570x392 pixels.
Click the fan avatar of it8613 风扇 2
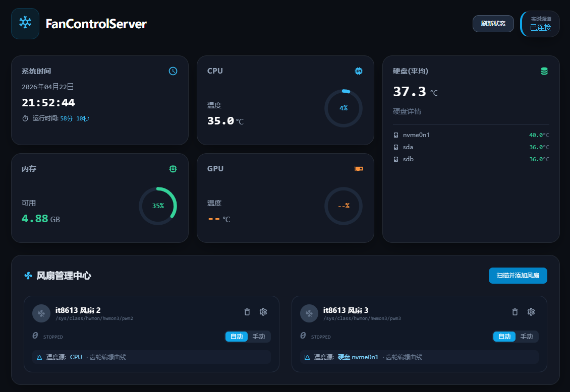pos(41,313)
